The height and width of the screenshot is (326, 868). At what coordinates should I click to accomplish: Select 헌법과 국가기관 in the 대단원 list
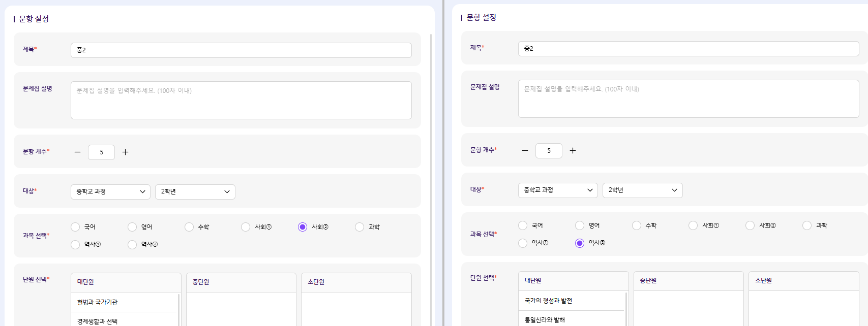(98, 302)
